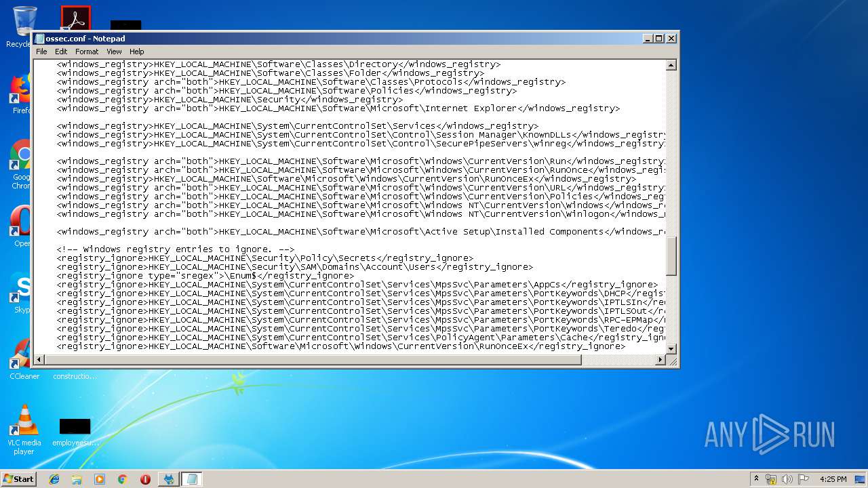Viewport: 868px width, 488px height.
Task: Click the vertical scrollbar thumb
Action: [671, 256]
